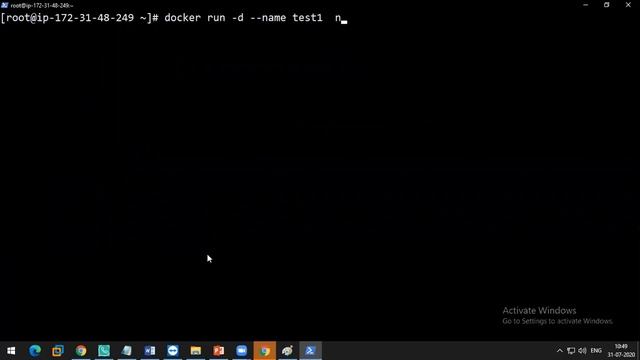Switch to PowerPoint in the taskbar
640x360 pixels.
[x=219, y=351]
